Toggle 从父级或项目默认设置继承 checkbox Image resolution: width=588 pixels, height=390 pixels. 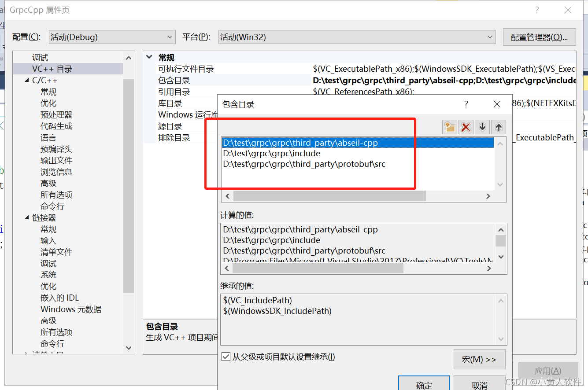(227, 358)
